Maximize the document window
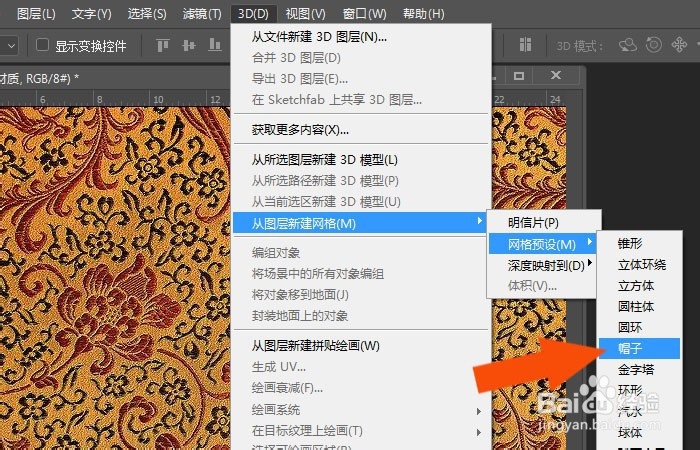The image size is (700, 450). pos(519,76)
